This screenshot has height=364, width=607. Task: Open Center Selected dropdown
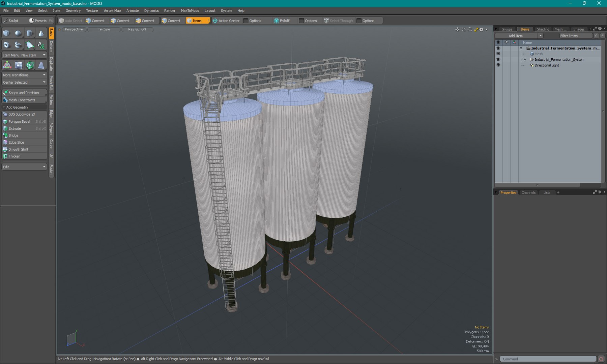pos(24,82)
